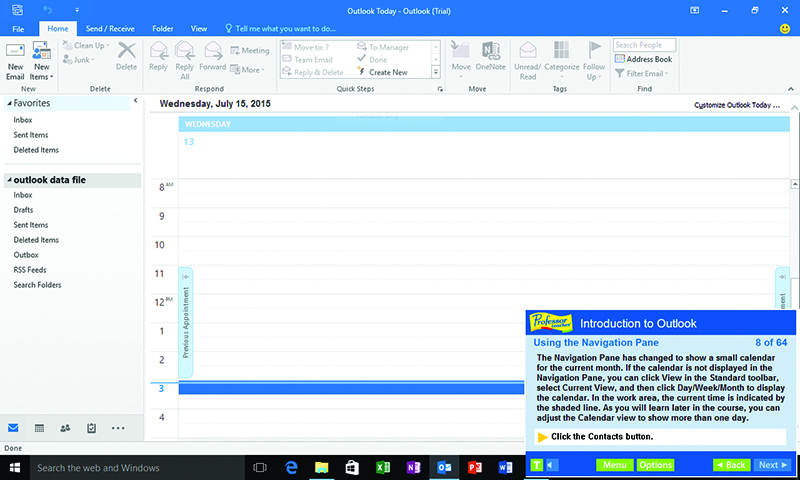Open the Follow Up flag menu

pyautogui.click(x=593, y=61)
